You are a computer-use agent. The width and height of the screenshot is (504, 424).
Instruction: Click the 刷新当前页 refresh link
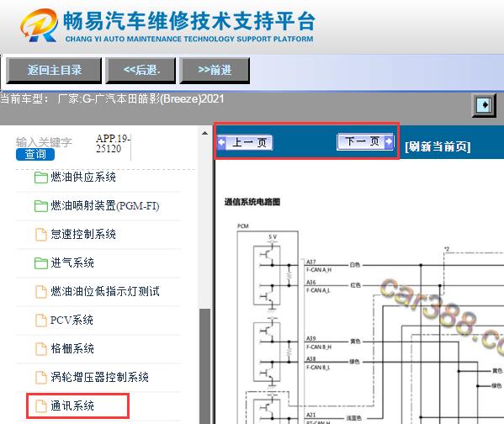click(x=438, y=146)
